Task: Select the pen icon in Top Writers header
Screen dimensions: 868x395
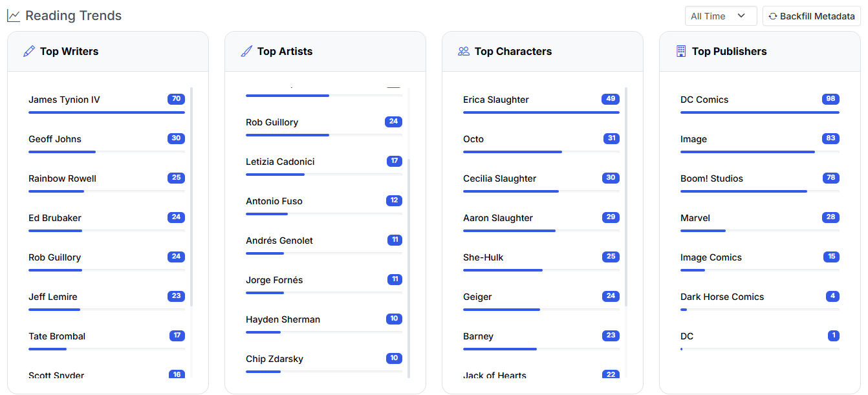Action: click(x=28, y=51)
